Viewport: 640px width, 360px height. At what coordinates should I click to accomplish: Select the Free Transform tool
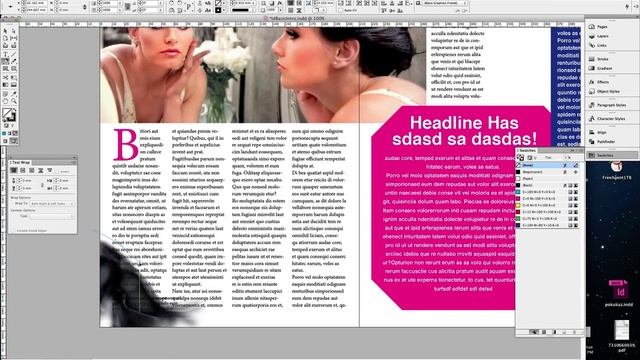pos(13,77)
